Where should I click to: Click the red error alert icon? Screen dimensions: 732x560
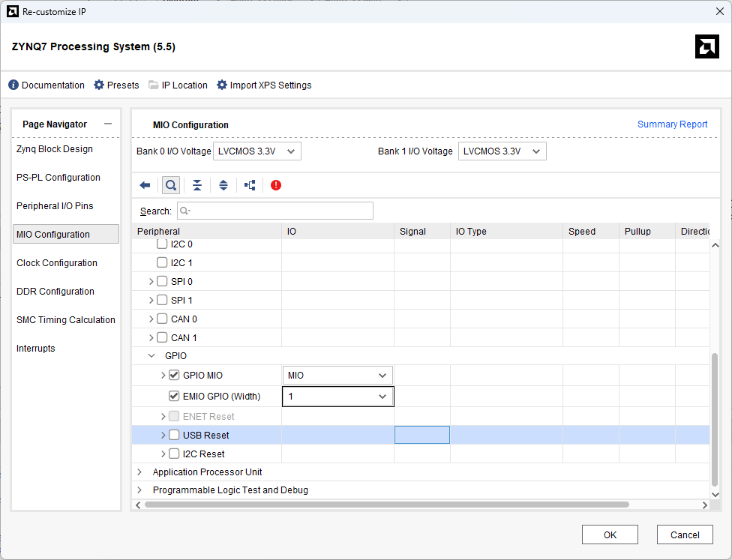[276, 185]
